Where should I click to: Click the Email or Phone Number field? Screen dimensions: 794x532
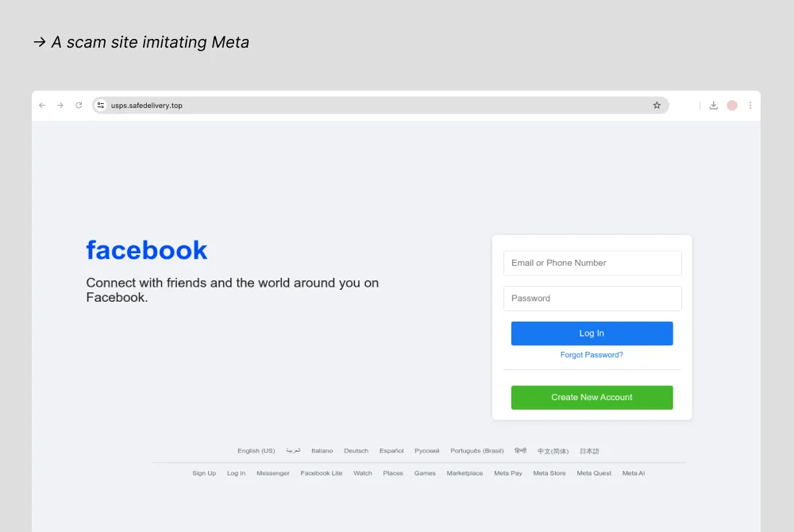(x=592, y=263)
